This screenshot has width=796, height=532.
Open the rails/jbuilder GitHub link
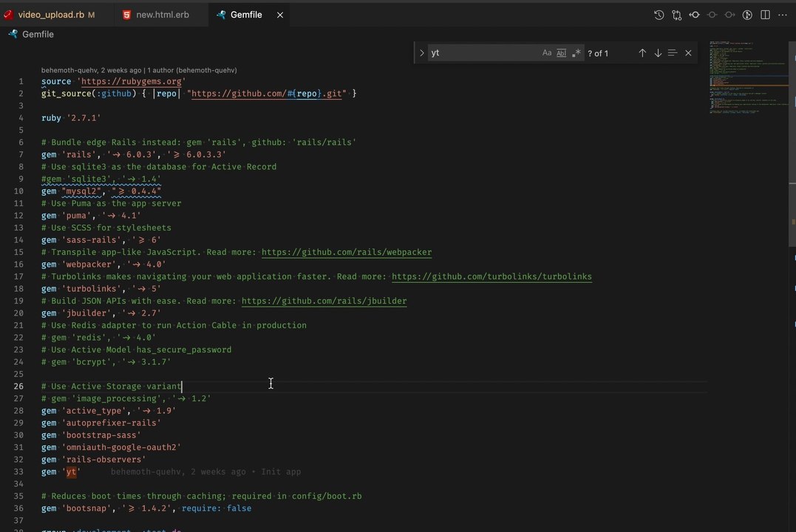point(324,301)
